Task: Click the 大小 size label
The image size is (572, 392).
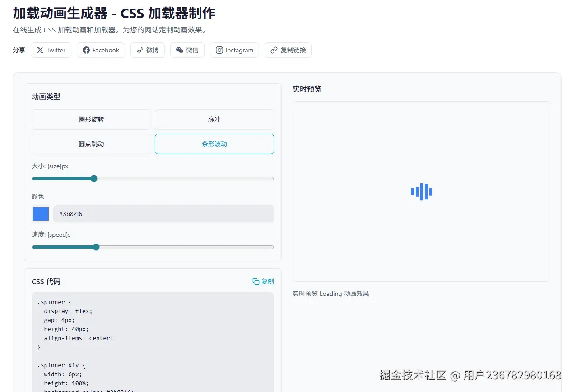Action: pos(50,166)
